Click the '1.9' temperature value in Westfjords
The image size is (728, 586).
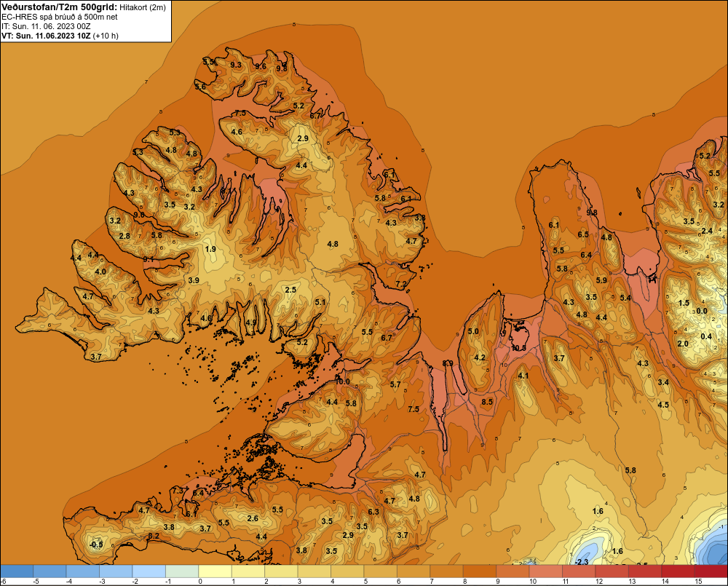[210, 249]
